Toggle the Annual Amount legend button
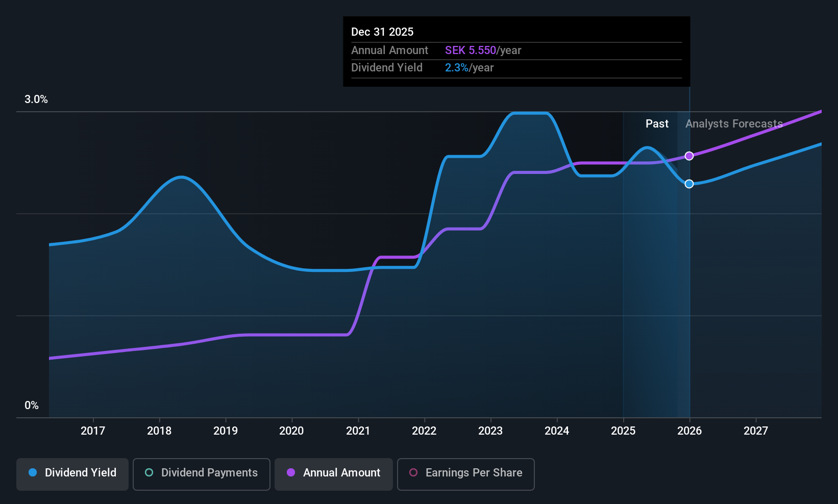The height and width of the screenshot is (504, 838). coord(334,474)
